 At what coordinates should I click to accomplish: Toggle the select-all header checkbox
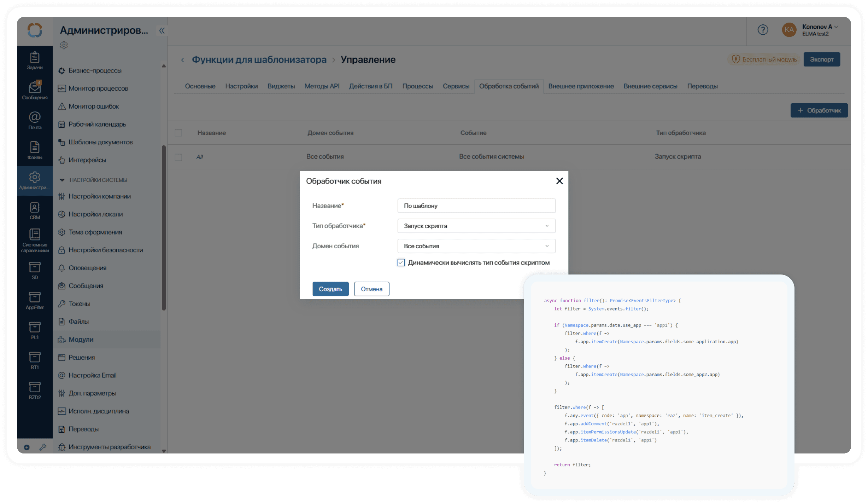point(178,133)
